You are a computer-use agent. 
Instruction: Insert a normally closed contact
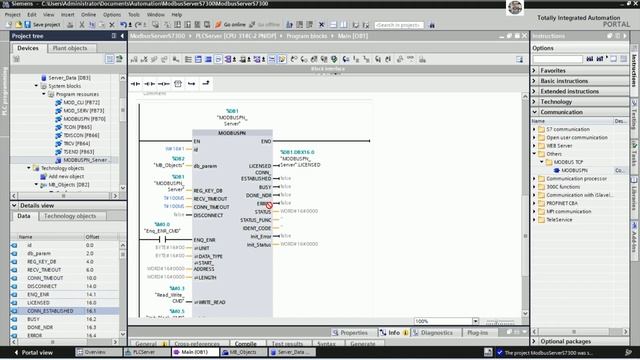pyautogui.click(x=149, y=84)
